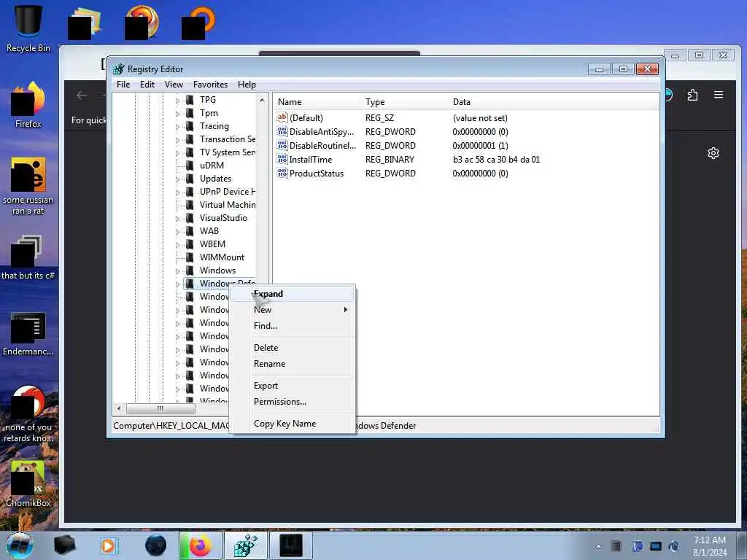Screen dimensions: 747x560
Task: Select the UPnP Device Host key
Action: click(228, 192)
